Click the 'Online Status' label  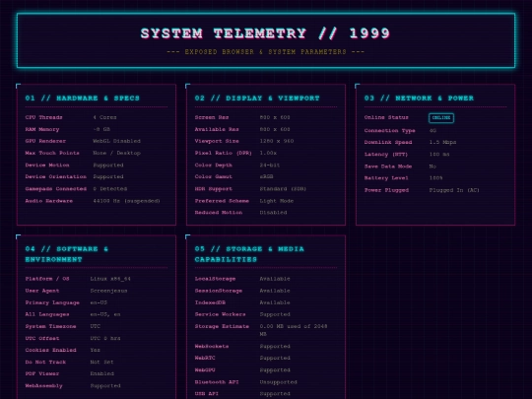(x=386, y=117)
